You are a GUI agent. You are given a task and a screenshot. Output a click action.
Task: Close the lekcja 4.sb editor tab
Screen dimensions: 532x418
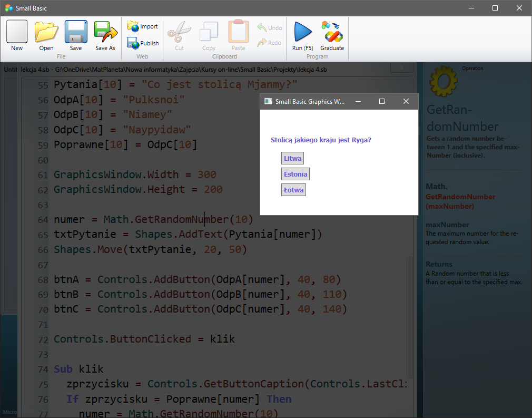pyautogui.click(x=402, y=67)
